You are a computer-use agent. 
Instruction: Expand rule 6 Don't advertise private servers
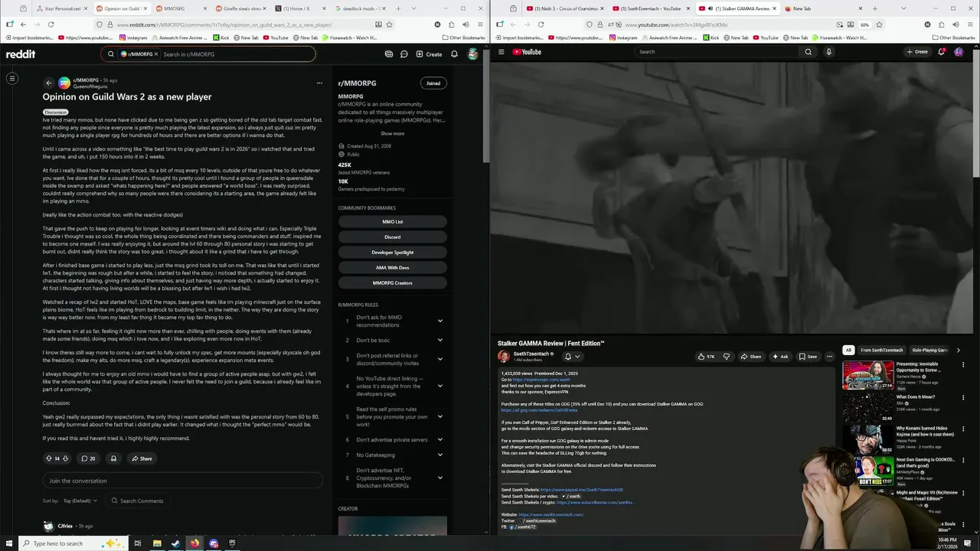(x=439, y=439)
